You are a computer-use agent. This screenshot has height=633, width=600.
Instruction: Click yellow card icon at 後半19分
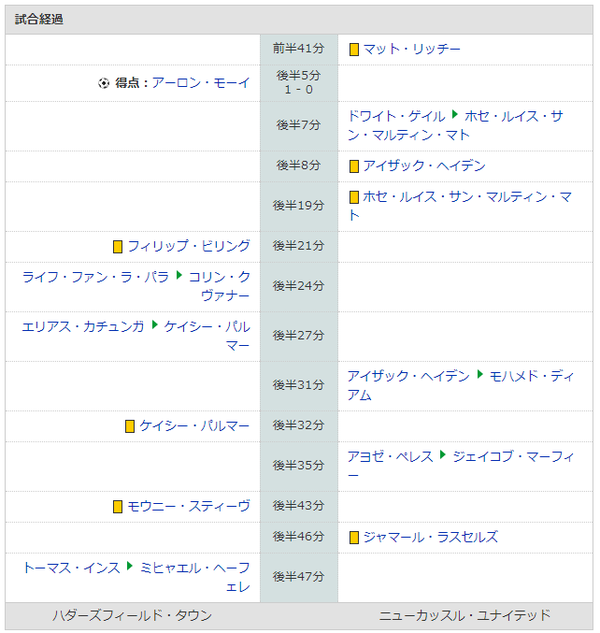point(354,197)
